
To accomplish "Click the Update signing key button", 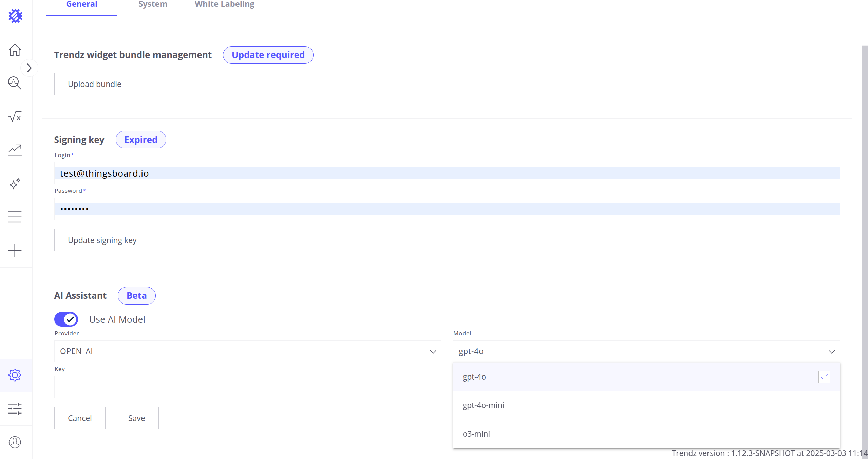I will [x=102, y=240].
